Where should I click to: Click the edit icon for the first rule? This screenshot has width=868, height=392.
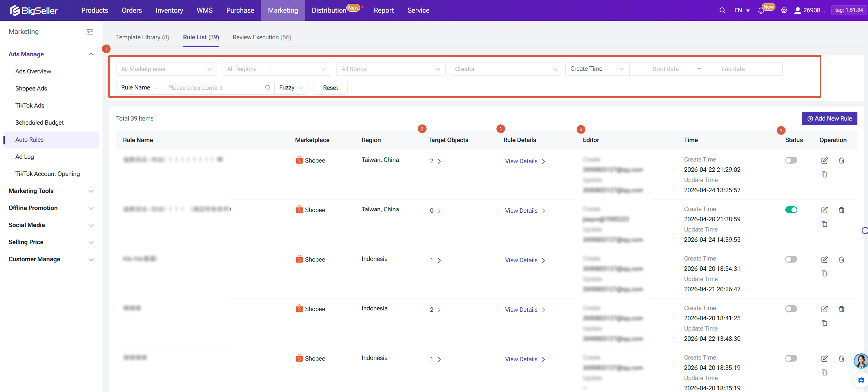(x=824, y=160)
